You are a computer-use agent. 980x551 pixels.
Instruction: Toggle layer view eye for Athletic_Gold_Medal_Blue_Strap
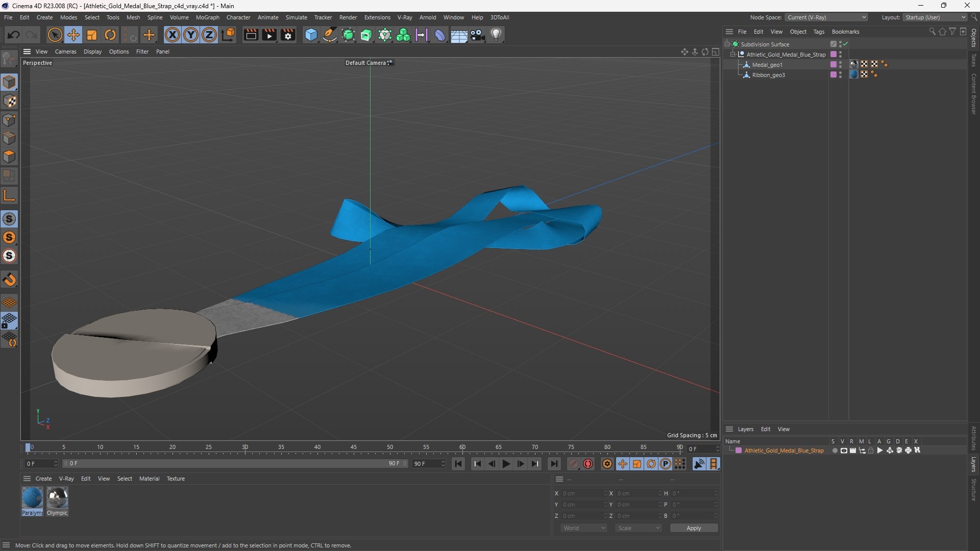click(844, 450)
